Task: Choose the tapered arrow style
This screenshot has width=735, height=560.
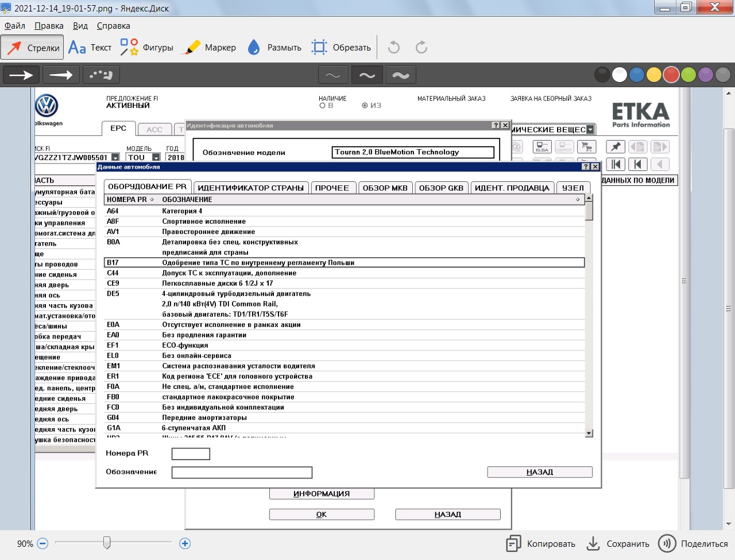Action: [x=61, y=75]
